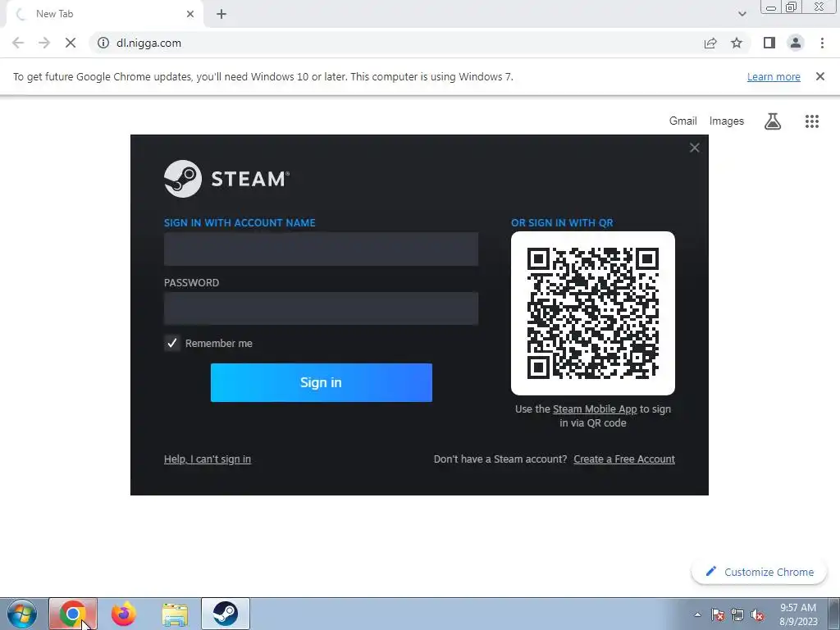
Task: Focus the account name field
Action: click(321, 249)
